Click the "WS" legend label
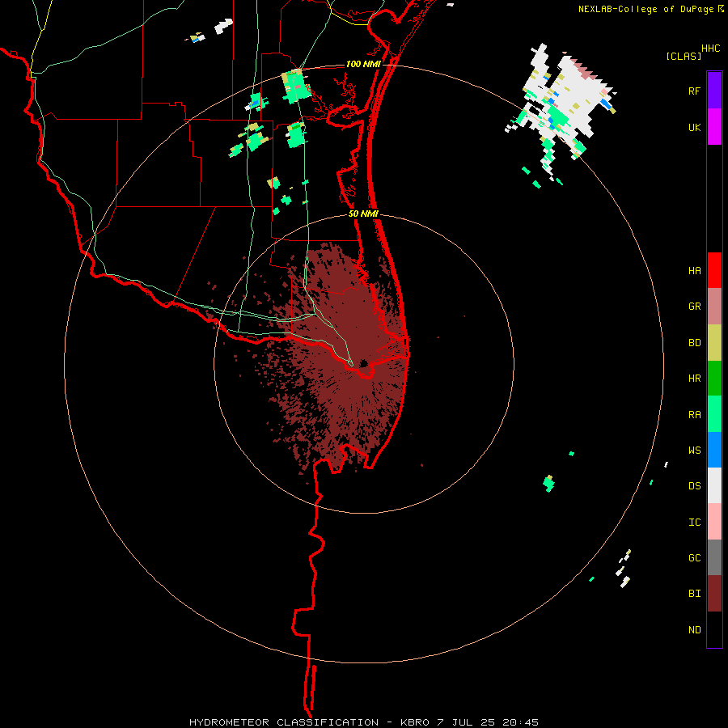The height and width of the screenshot is (728, 728). (x=694, y=451)
